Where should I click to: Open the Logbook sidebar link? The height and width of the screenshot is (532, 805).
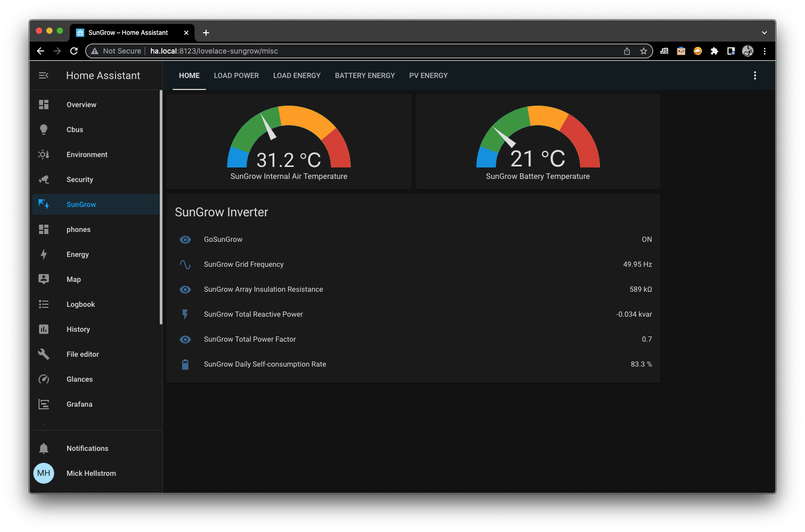pos(96,304)
